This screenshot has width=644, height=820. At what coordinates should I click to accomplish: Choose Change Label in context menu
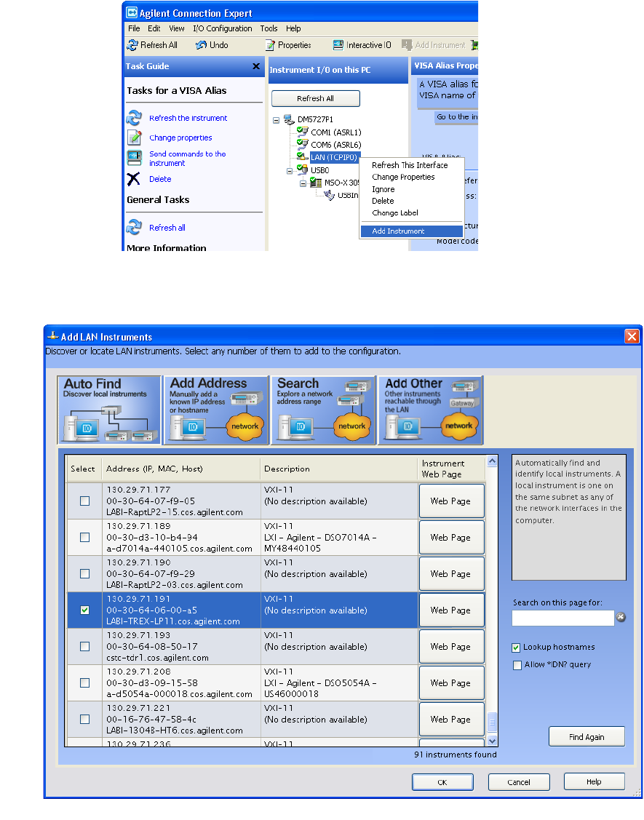[411, 213]
